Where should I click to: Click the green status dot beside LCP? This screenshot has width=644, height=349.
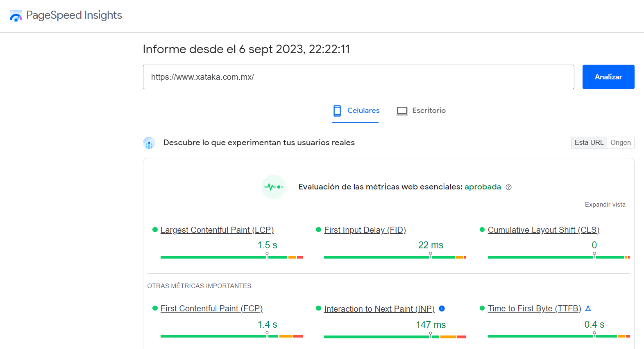click(x=155, y=230)
